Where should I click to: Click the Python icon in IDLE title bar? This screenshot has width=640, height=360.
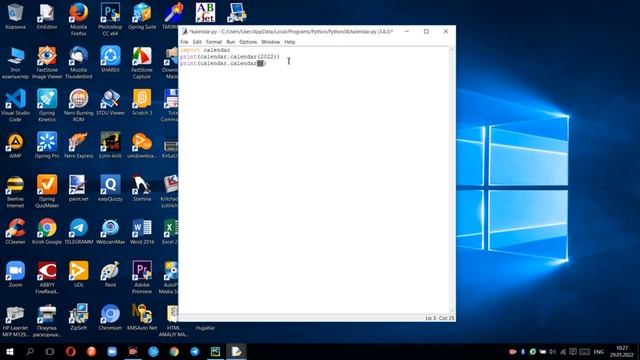pos(184,31)
